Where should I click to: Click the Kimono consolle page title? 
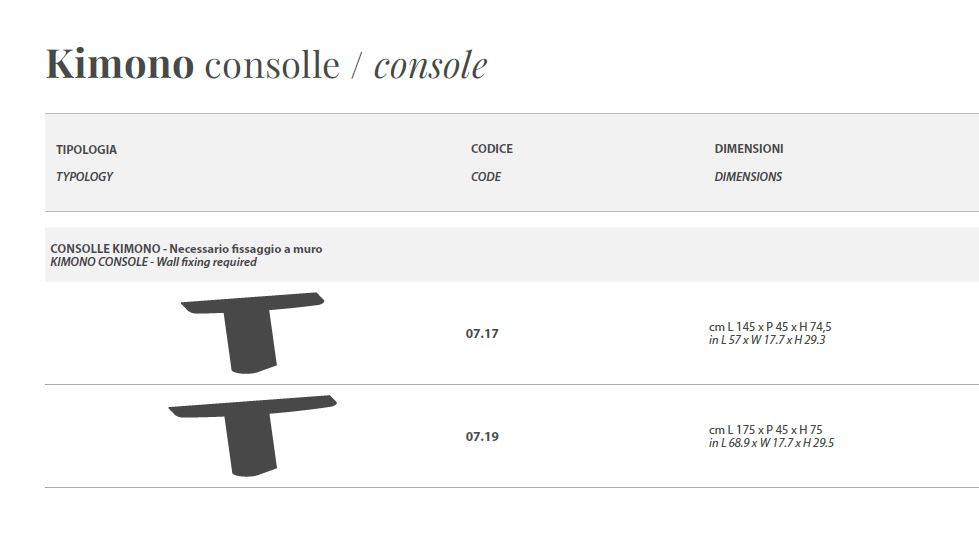pos(267,64)
